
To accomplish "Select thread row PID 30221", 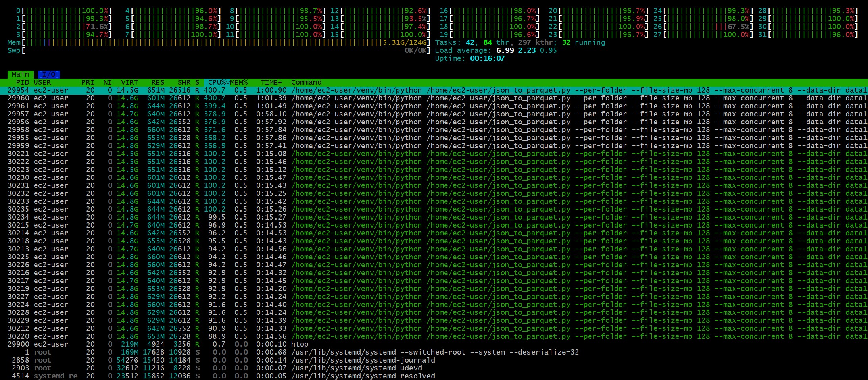I will coord(434,154).
